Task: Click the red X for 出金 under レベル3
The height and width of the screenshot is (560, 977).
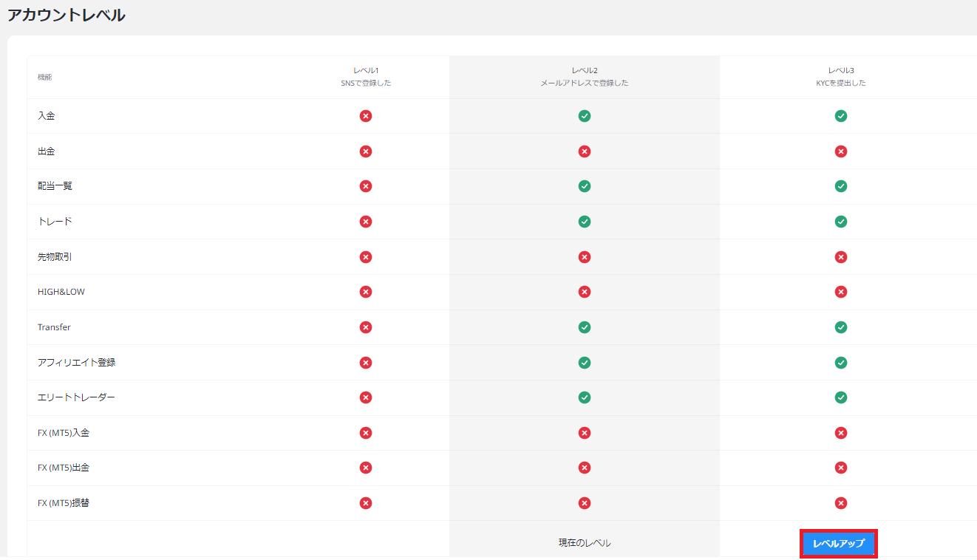Action: [840, 151]
